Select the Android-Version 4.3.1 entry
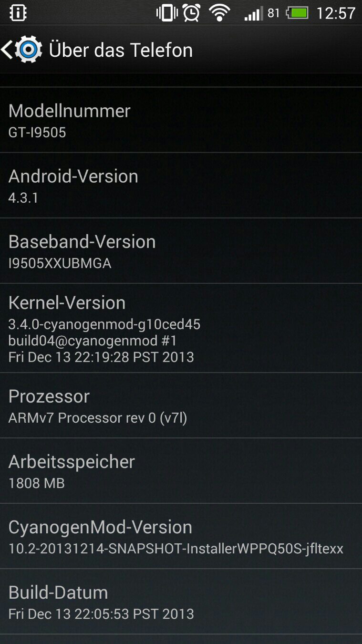 (181, 185)
